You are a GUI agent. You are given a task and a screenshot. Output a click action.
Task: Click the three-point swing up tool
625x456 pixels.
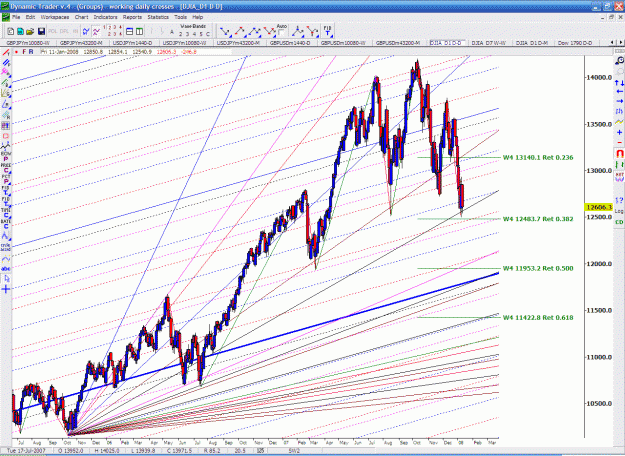255,31
